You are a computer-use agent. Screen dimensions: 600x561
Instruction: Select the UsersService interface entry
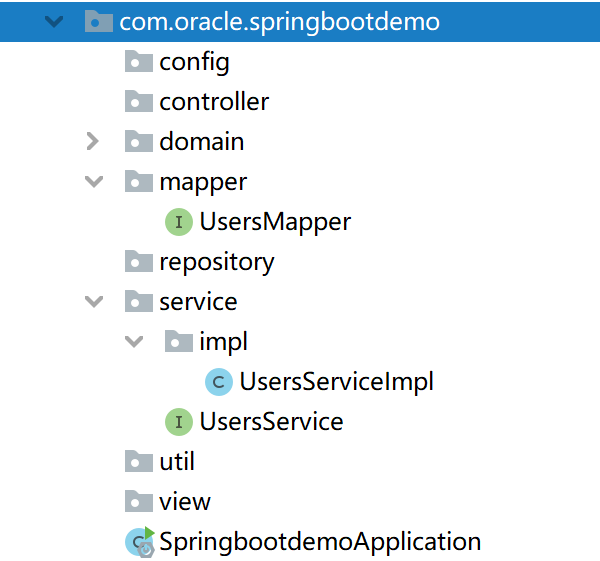tap(271, 422)
